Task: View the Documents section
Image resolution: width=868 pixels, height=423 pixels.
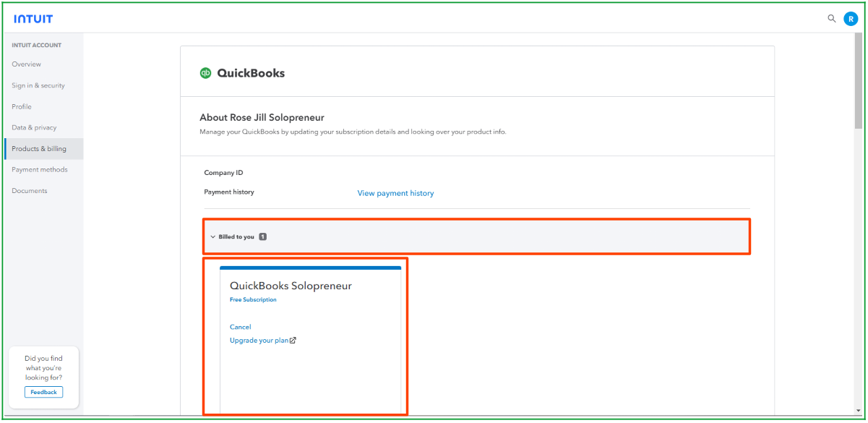Action: tap(29, 190)
